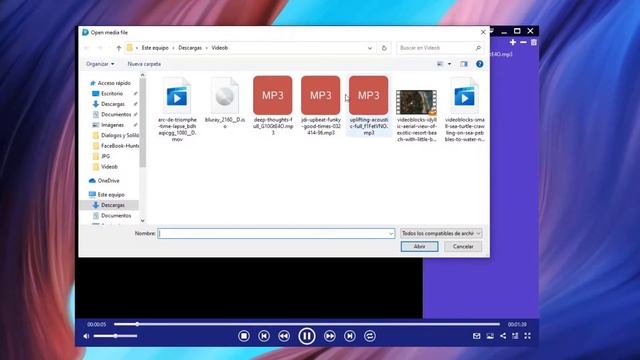
Task: Remove item with playlist minus icon
Action: tap(523, 42)
